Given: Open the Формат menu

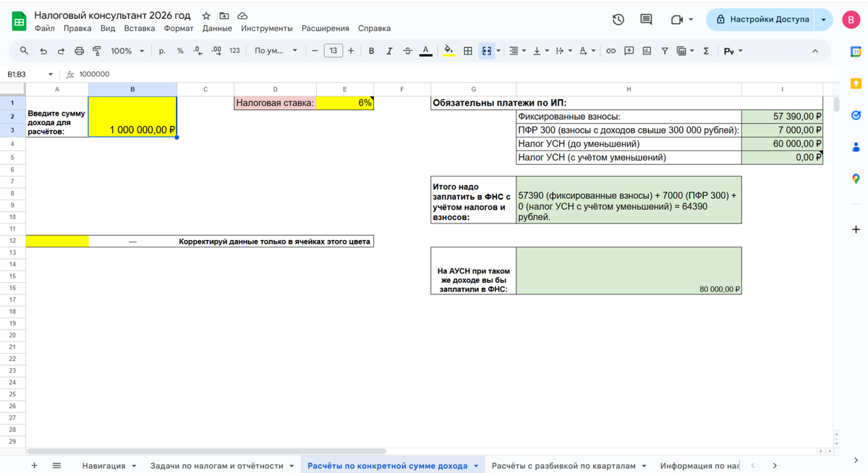Looking at the screenshot, I should click(179, 28).
